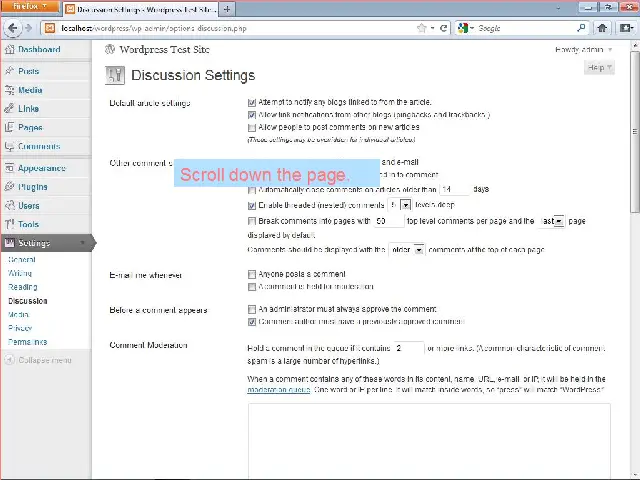Open the Reading settings submenu
The image size is (640, 480).
pos(23,287)
